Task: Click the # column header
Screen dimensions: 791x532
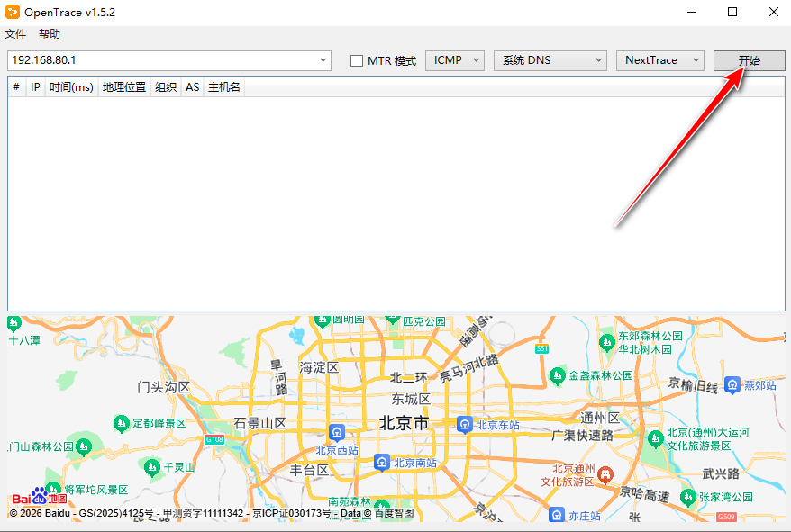Action: click(x=16, y=87)
